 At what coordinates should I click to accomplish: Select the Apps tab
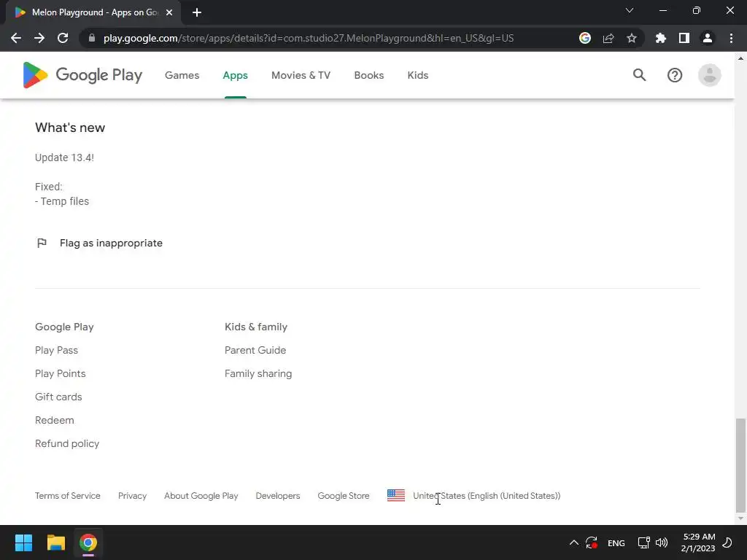[x=236, y=75]
